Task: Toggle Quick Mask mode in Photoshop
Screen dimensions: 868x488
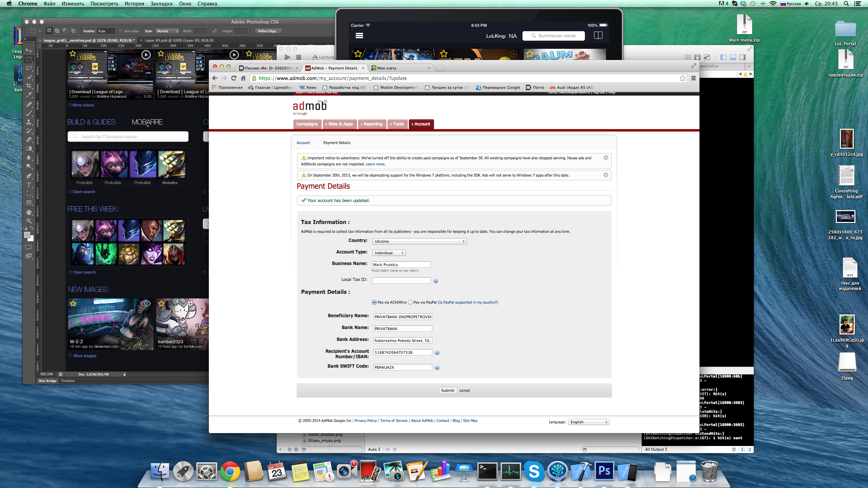Action: click(x=29, y=247)
